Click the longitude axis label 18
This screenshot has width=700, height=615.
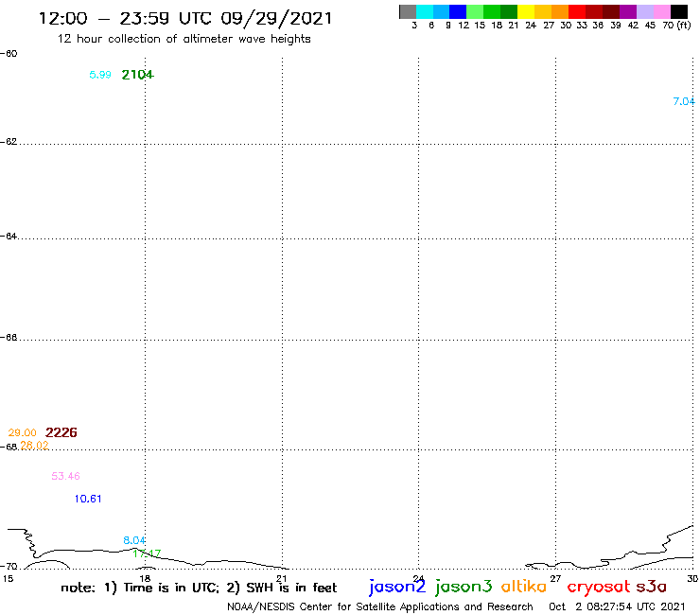click(x=145, y=579)
